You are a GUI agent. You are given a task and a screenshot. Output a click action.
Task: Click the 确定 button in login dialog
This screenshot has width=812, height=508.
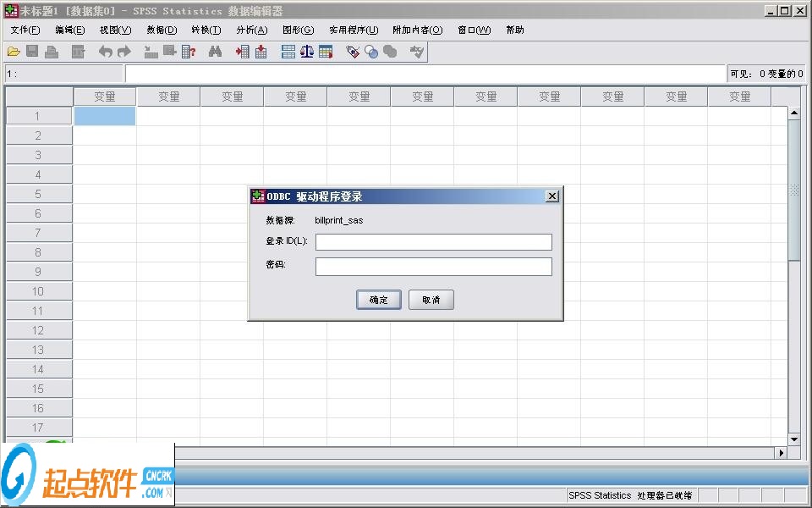(x=379, y=300)
